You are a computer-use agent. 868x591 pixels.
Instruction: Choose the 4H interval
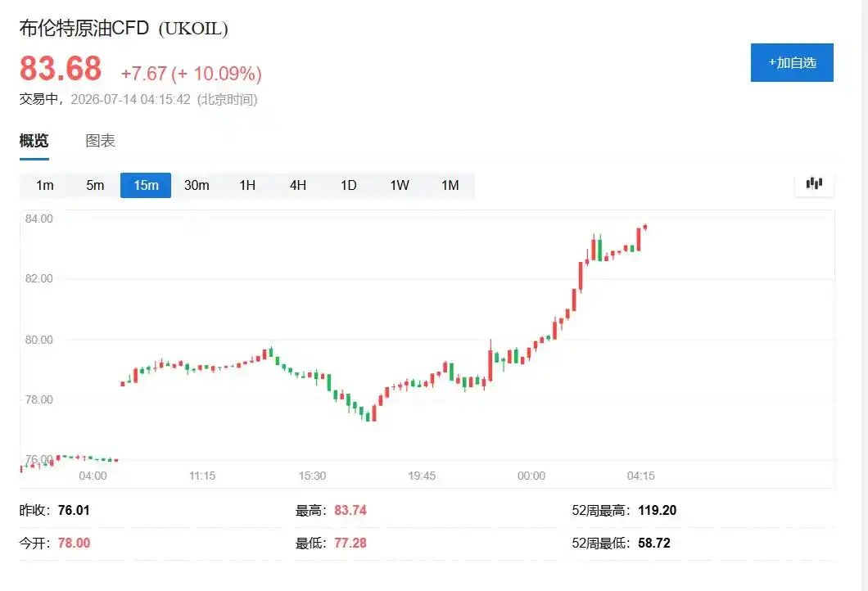[x=298, y=185]
